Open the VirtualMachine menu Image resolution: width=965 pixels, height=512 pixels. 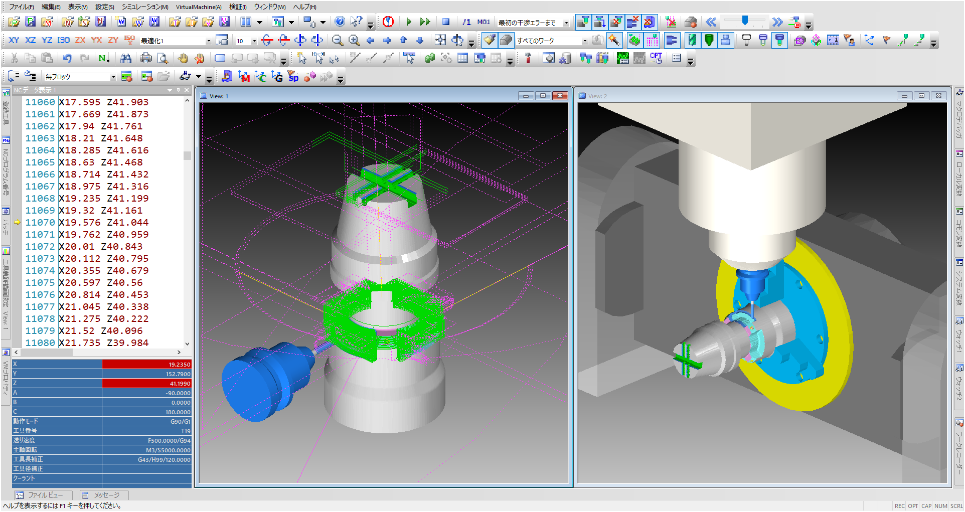click(x=199, y=7)
